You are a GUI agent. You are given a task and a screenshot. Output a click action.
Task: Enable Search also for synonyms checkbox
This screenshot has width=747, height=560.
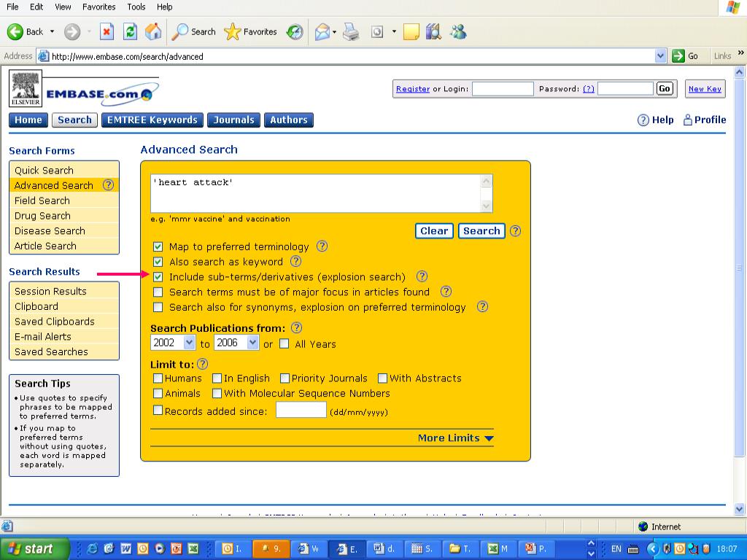coord(158,307)
